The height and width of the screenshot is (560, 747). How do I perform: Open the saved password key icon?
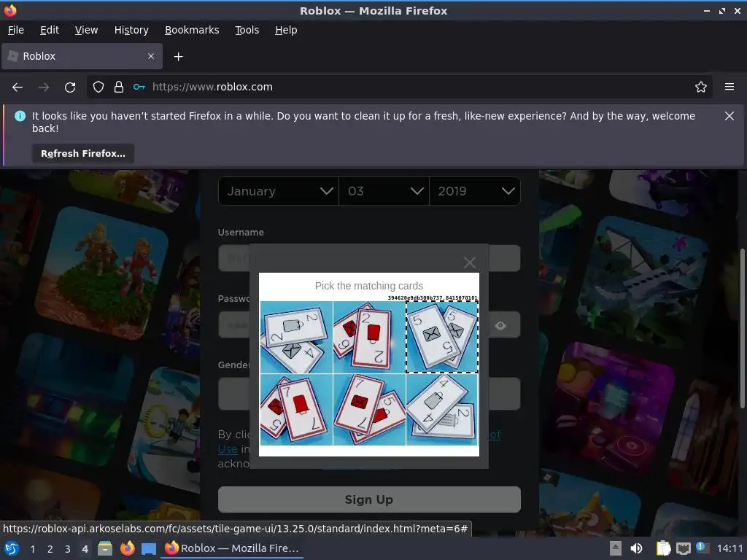tap(139, 87)
